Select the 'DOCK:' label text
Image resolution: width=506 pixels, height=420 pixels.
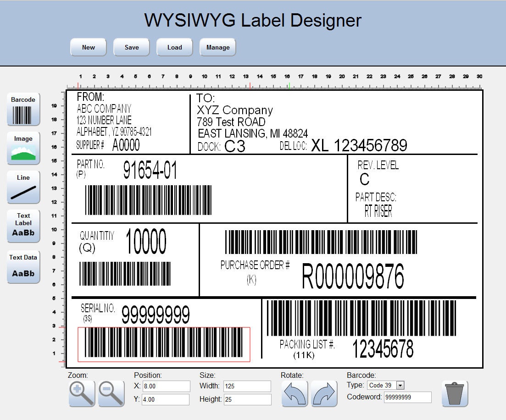pyautogui.click(x=210, y=147)
